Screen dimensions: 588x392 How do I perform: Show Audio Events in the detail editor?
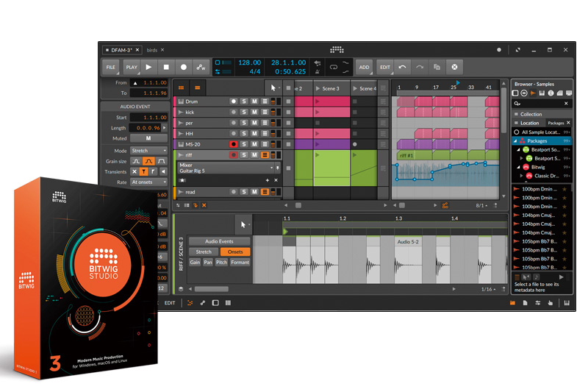pyautogui.click(x=219, y=241)
